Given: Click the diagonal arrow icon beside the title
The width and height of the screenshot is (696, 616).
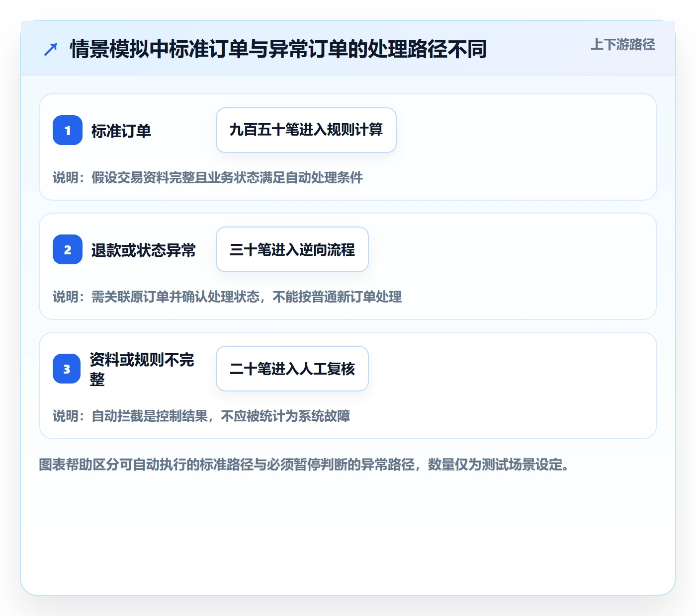Looking at the screenshot, I should click(x=51, y=49).
